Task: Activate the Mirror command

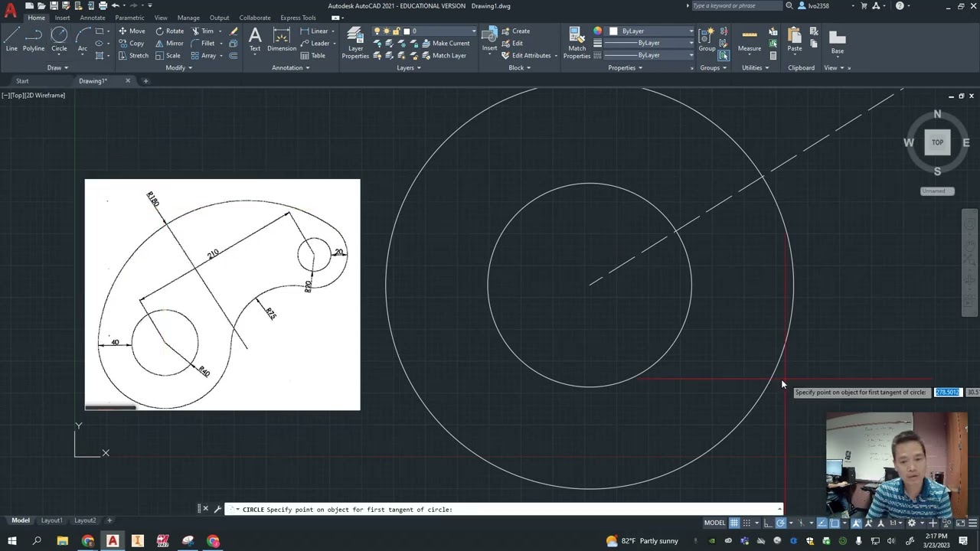Action: 169,44
